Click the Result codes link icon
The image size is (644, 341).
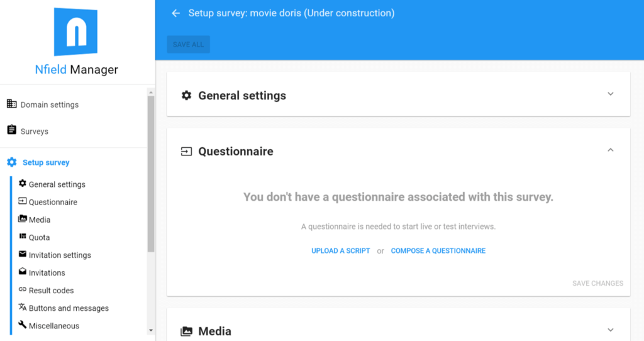click(23, 289)
